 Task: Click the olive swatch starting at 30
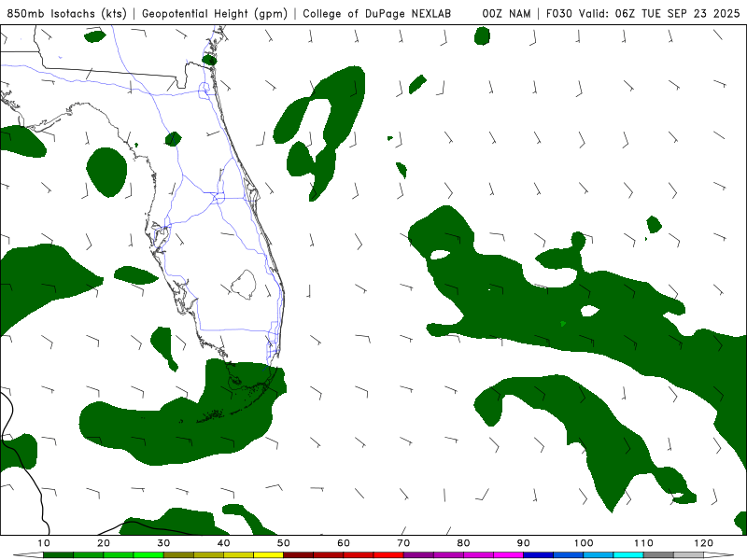click(x=178, y=555)
